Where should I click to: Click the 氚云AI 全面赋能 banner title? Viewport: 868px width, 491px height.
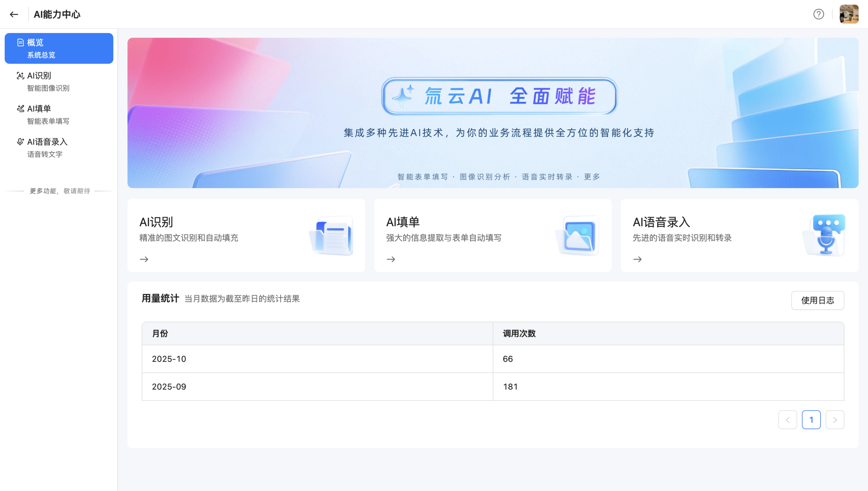point(499,96)
